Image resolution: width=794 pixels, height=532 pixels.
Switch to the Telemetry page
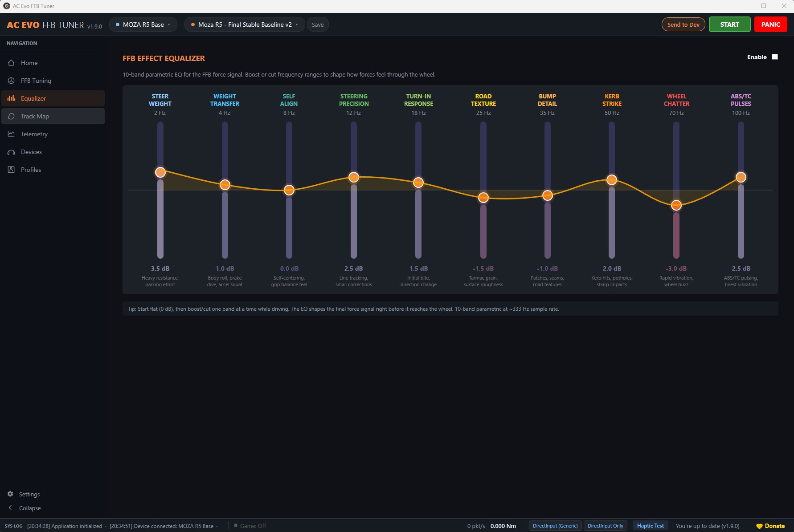pyautogui.click(x=53, y=134)
